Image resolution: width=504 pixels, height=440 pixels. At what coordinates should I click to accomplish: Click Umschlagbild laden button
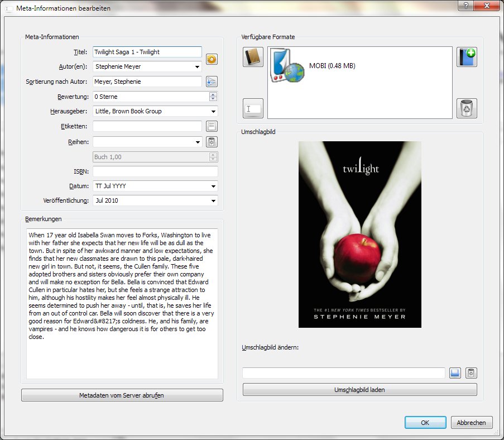tap(360, 390)
